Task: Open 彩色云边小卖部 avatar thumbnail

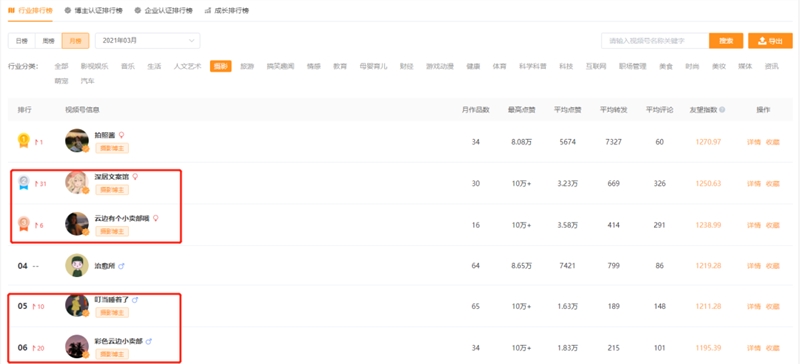Action: [x=77, y=347]
